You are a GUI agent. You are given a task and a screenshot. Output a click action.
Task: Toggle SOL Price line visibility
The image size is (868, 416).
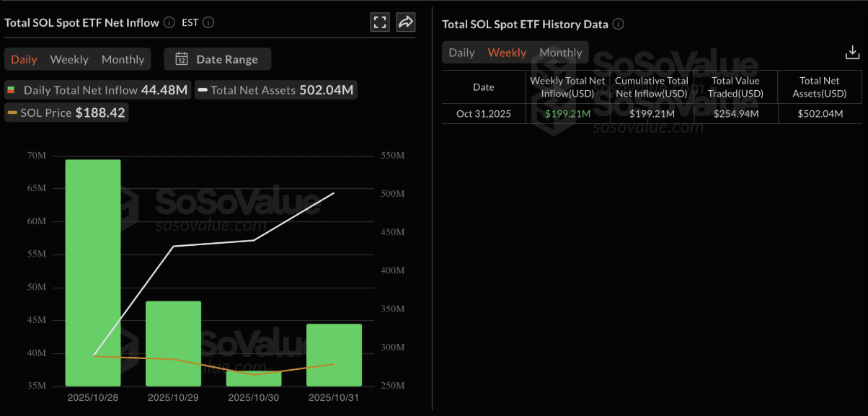[66, 112]
